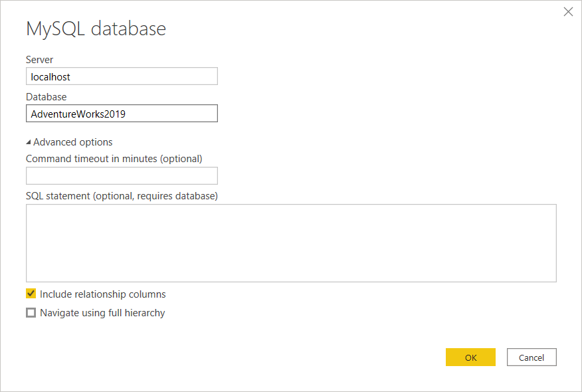Cancel the MySQL database connection
The height and width of the screenshot is (392, 582).
tap(532, 357)
